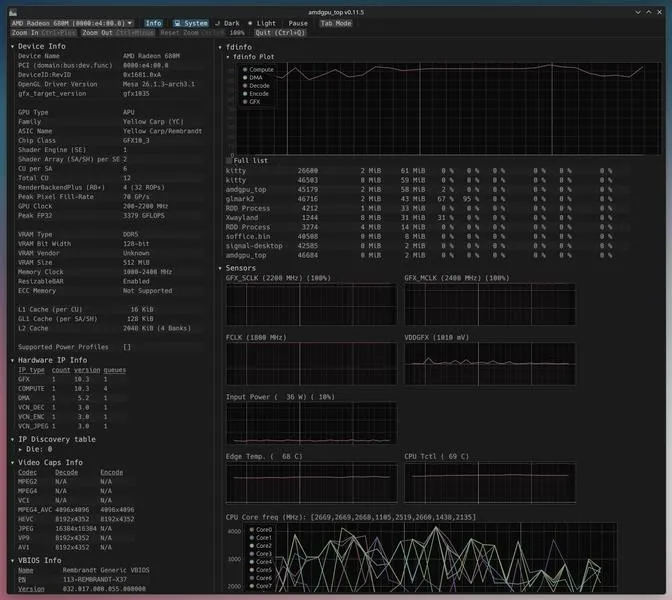Screen dimensions: 672x600
Task: Click the 'Codec' column header
Action: tap(27, 472)
